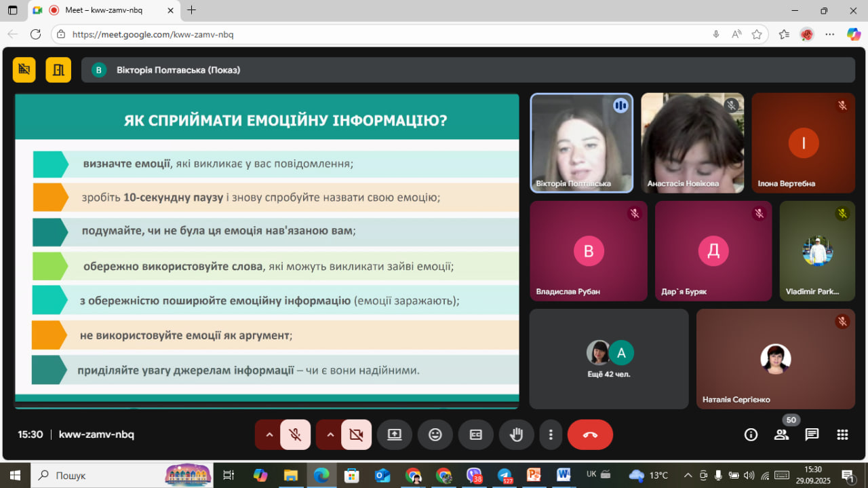The width and height of the screenshot is (868, 488).
Task: Raise hand using the hand icon
Action: tap(516, 435)
